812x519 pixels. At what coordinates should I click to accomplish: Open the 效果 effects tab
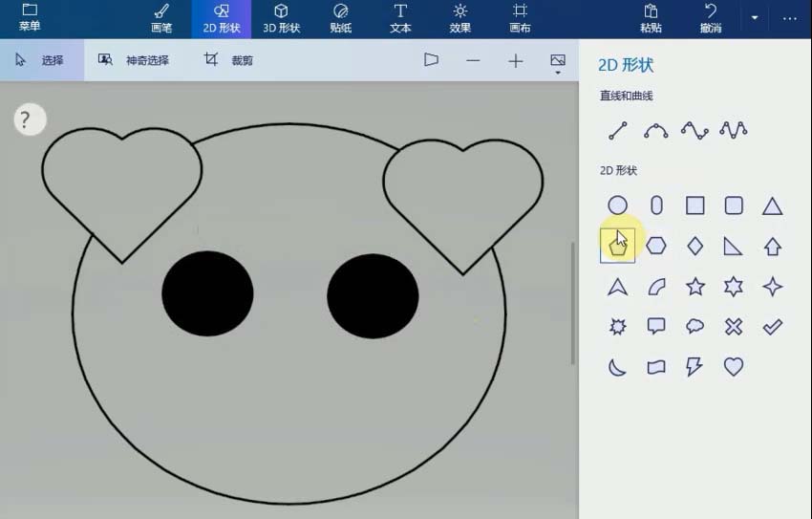point(459,19)
